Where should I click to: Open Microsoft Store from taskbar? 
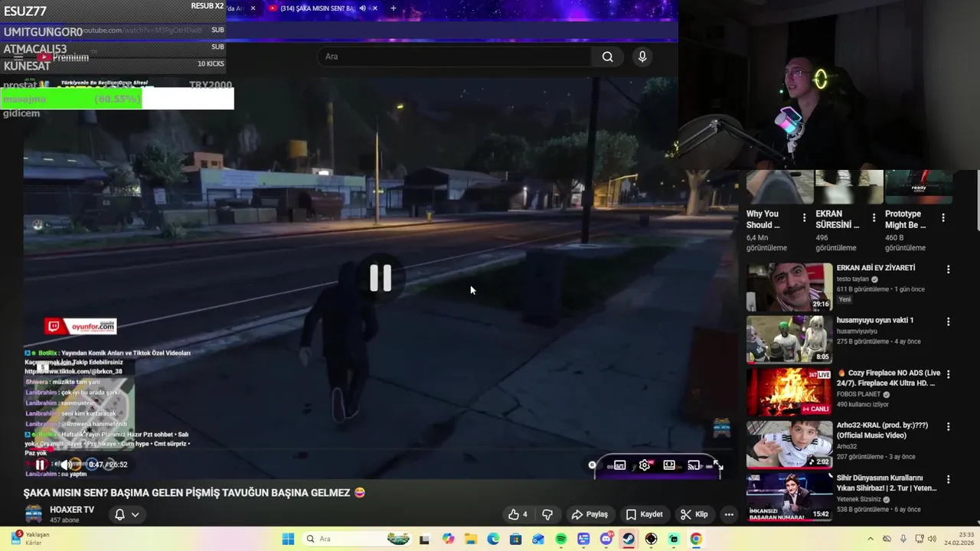[x=515, y=539]
